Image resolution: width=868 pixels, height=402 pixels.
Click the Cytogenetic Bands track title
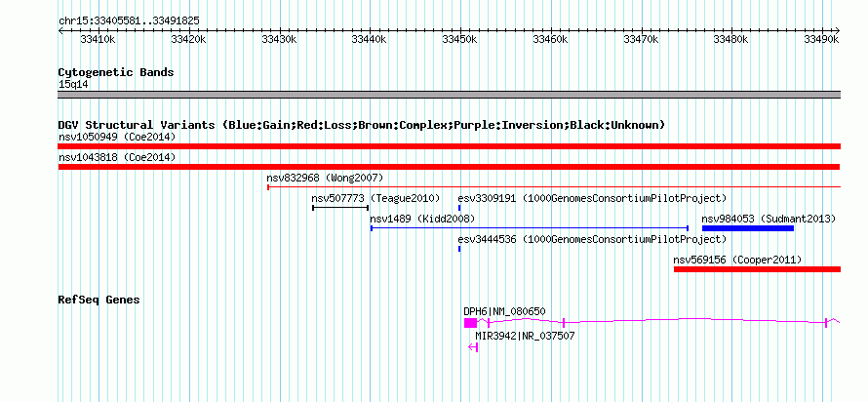116,72
